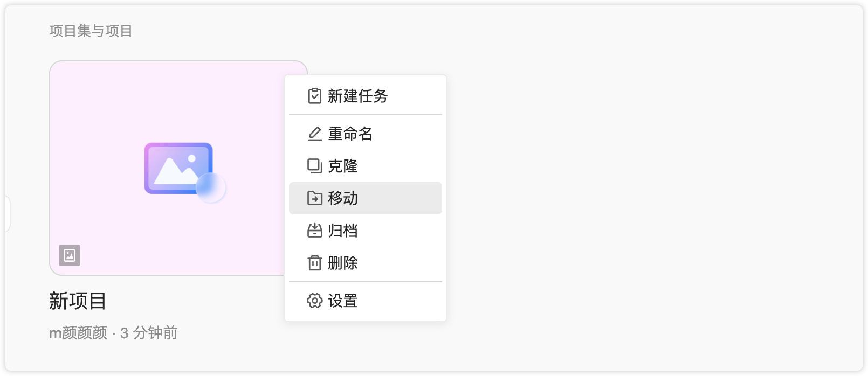Click the gear icon beside 设置

(x=314, y=301)
